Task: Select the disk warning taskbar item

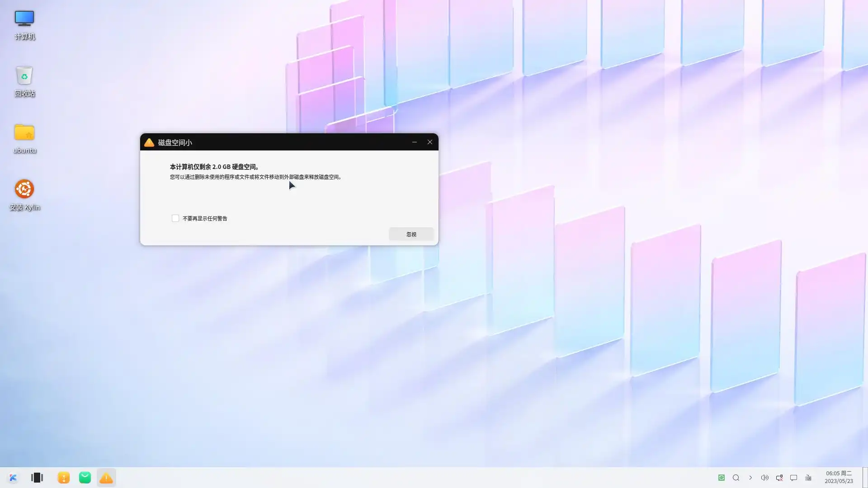Action: (x=106, y=478)
